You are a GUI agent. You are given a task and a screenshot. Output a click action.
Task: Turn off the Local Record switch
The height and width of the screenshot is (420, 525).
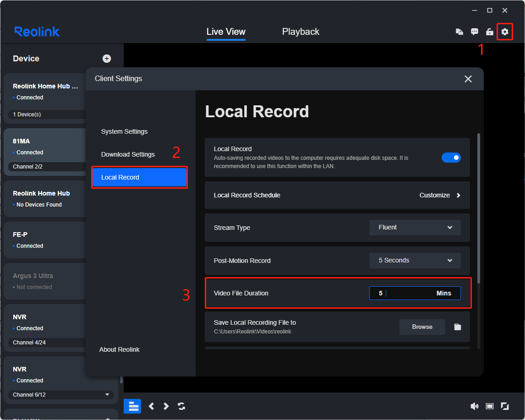451,158
